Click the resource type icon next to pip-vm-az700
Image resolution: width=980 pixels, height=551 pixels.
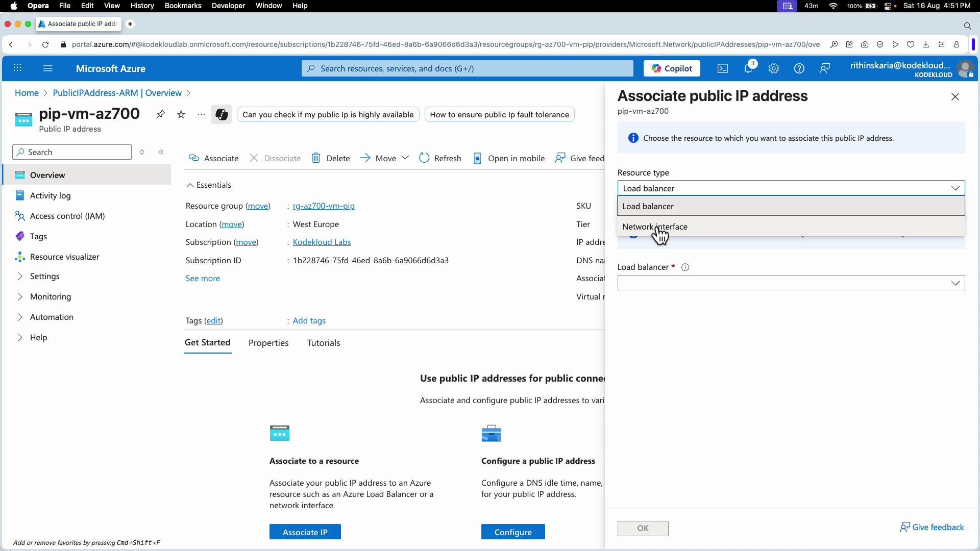click(x=23, y=119)
